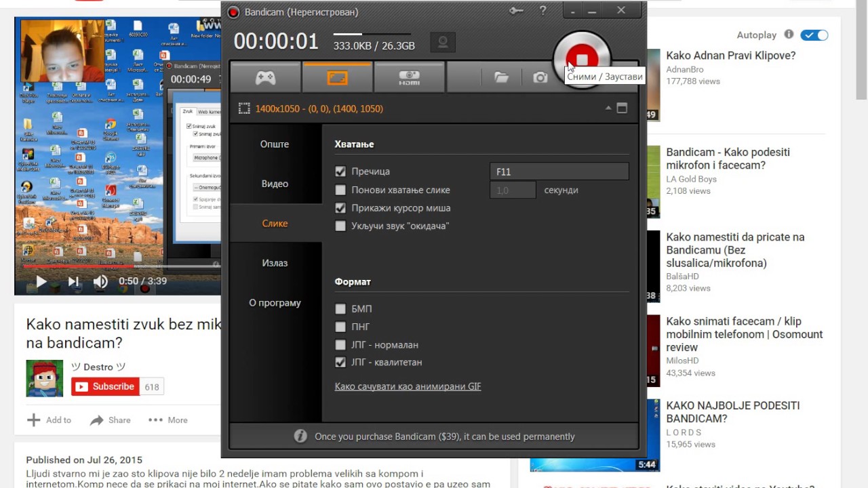Click the dashed rectangle target icon beside 1400x1050
The width and height of the screenshot is (868, 488).
(244, 108)
